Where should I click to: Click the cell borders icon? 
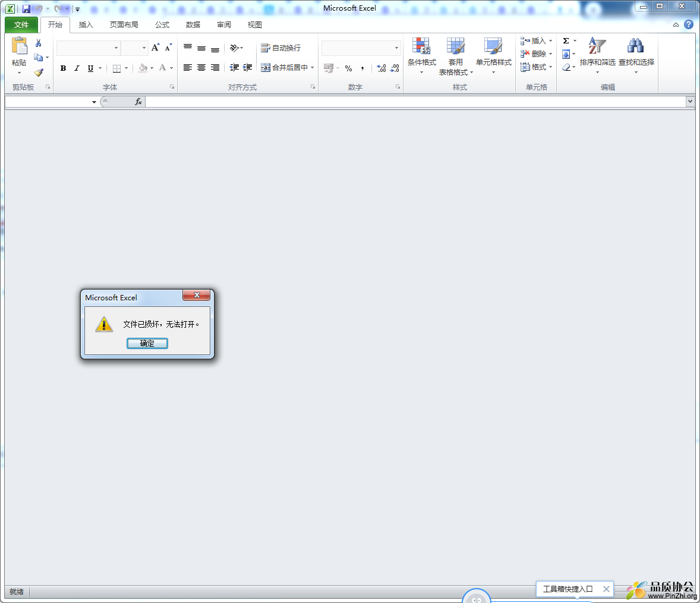point(117,68)
